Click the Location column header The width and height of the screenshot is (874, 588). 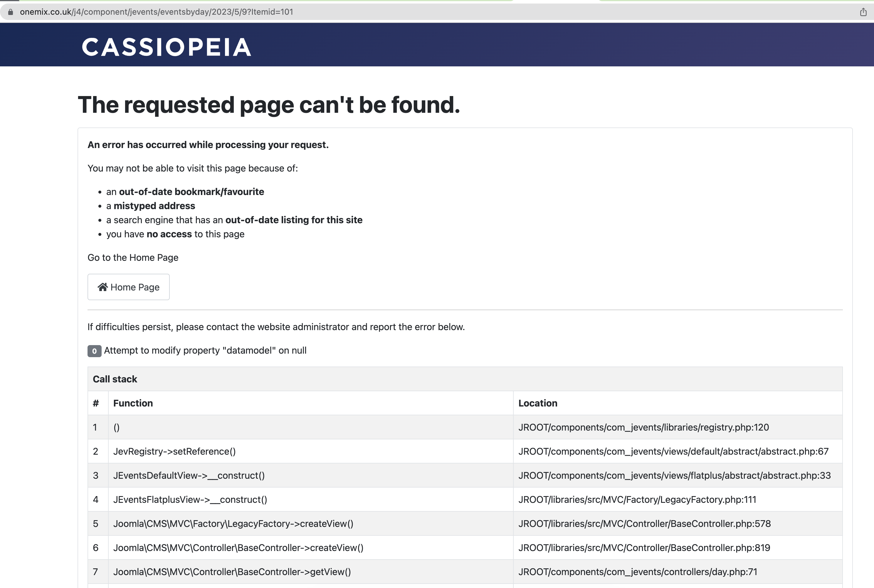coord(538,403)
